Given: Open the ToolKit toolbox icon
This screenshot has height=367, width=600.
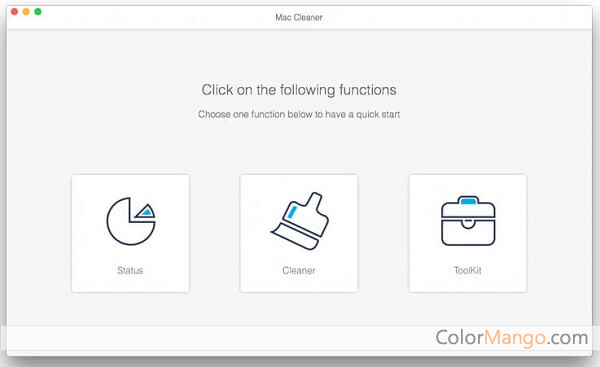Looking at the screenshot, I should 468,221.
